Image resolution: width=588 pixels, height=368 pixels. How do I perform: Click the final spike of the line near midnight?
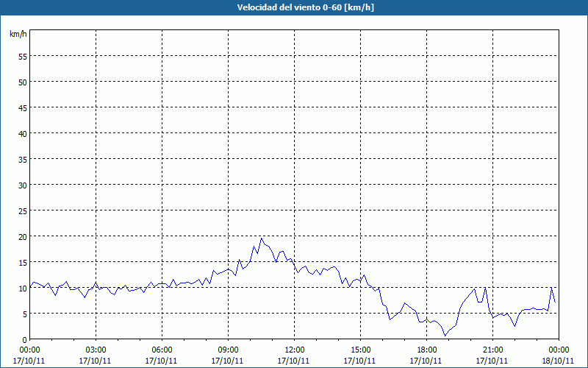coord(552,288)
